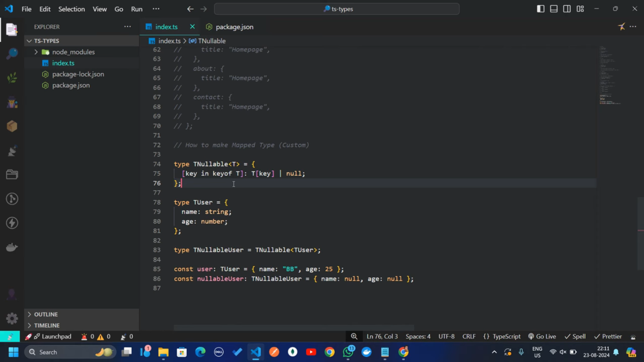Click the Windows taskbar Search box
This screenshot has width=644, height=362.
coord(69,352)
